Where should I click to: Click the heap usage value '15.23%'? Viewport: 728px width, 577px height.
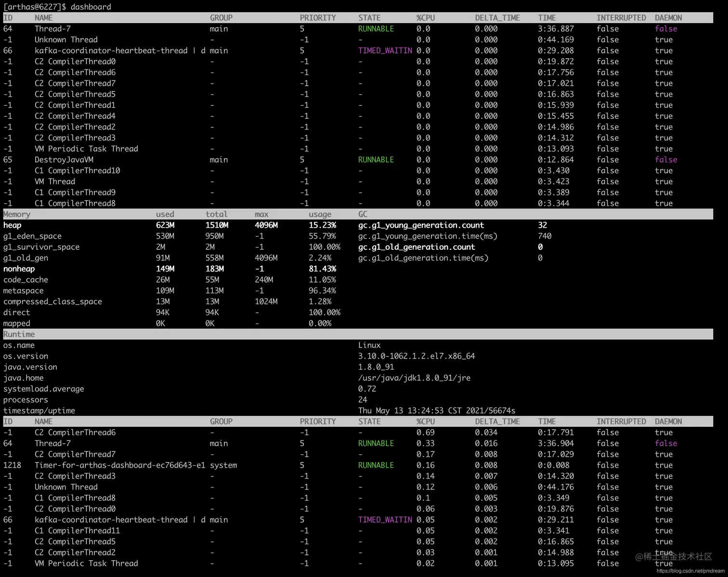322,225
